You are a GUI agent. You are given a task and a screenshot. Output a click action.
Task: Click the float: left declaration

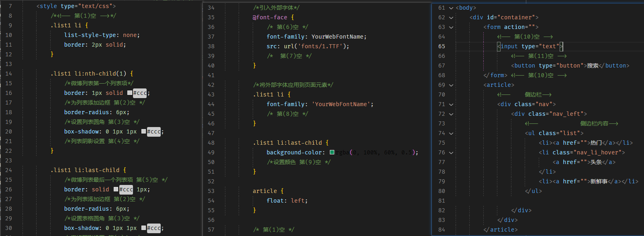coord(287,201)
